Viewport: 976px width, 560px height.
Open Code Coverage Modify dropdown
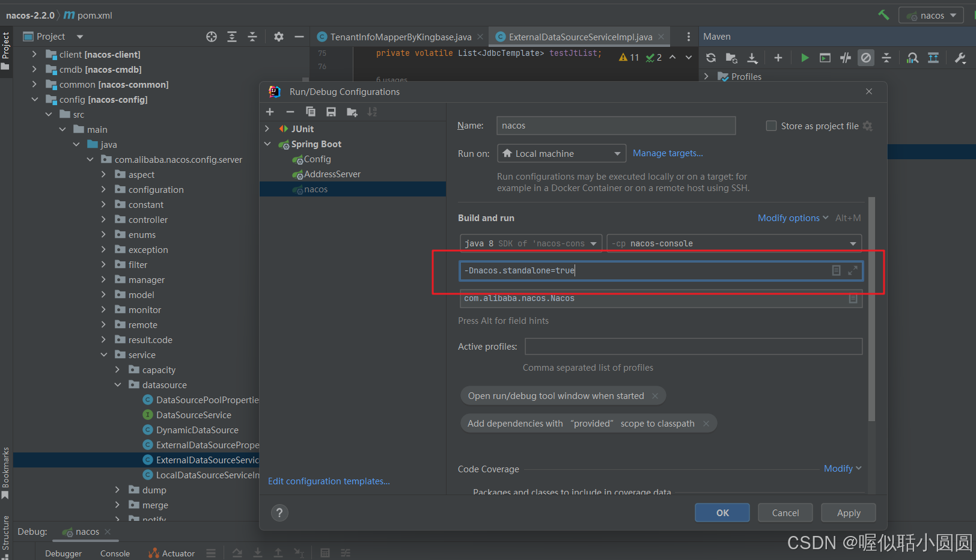843,468
